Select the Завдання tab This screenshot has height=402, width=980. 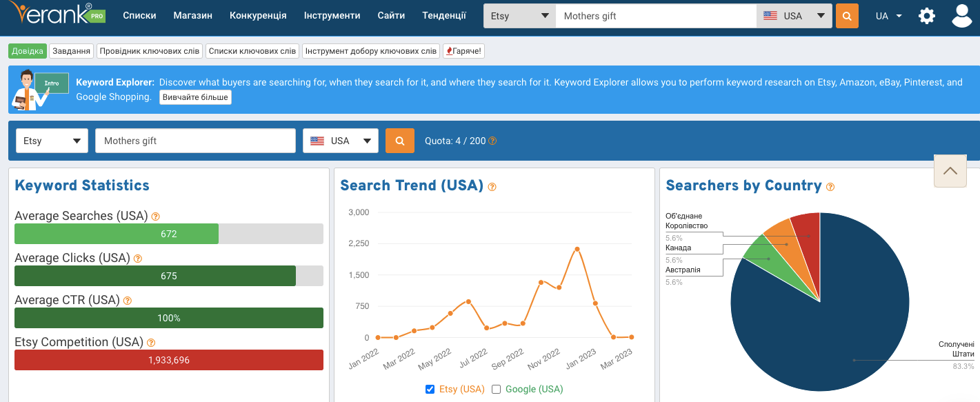(72, 51)
